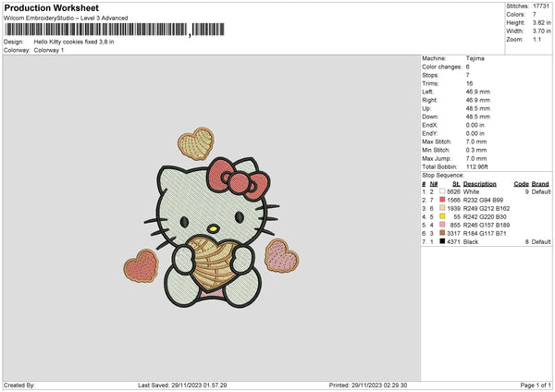Click the 'Code' column header
The image size is (555, 392).
click(x=522, y=184)
